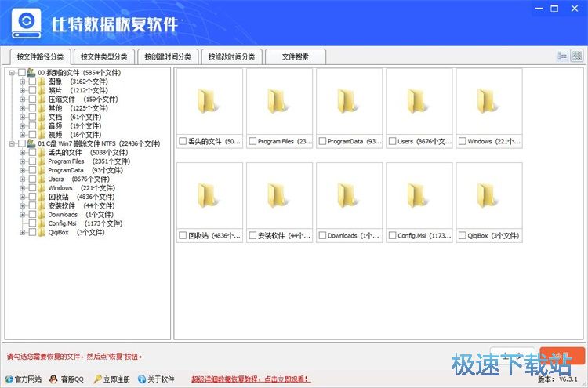Click the folder icon of 音频 tree row
Viewport: 588px width, 388px height.
coord(42,126)
